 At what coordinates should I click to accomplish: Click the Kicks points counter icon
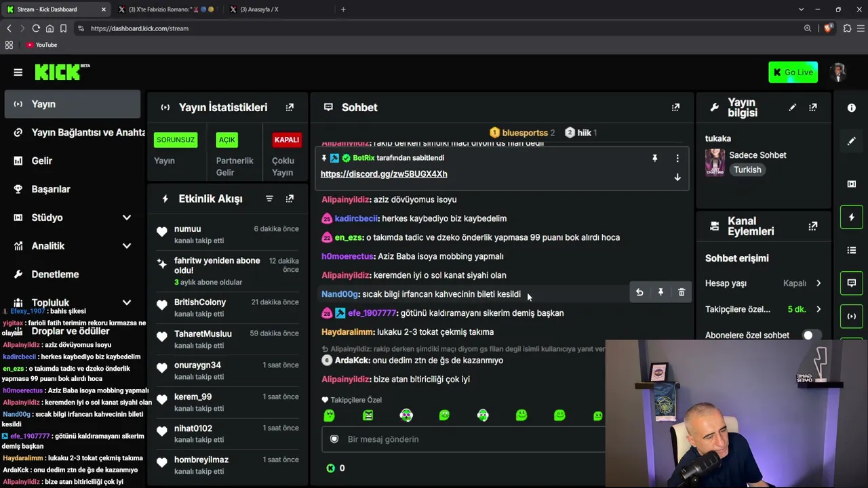pyautogui.click(x=331, y=468)
